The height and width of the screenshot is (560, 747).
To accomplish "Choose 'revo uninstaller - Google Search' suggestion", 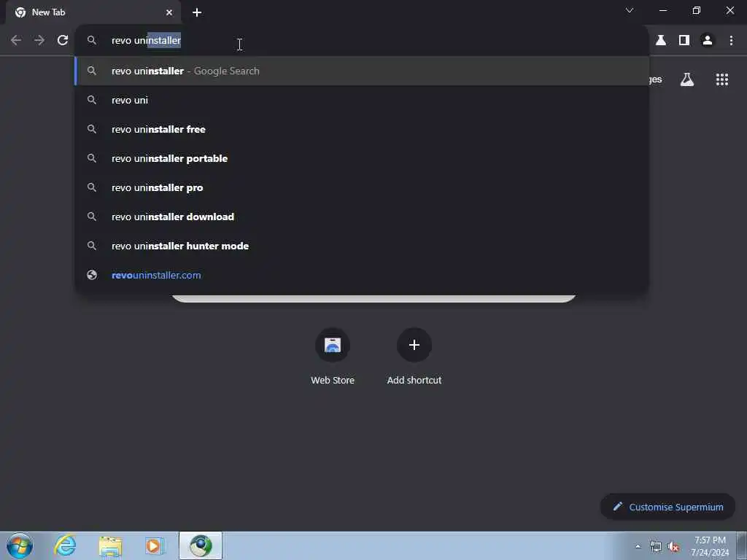I will click(x=362, y=71).
